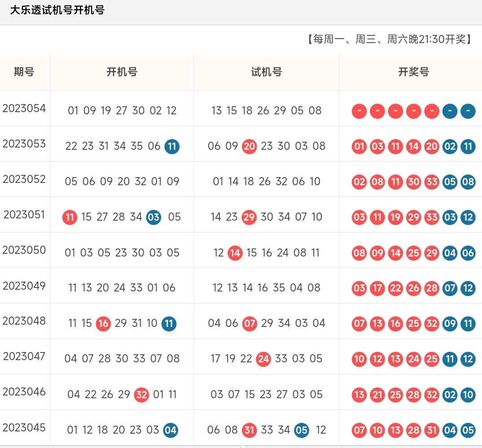Click blue ball 06 in 2023050 开奖号

(468, 253)
